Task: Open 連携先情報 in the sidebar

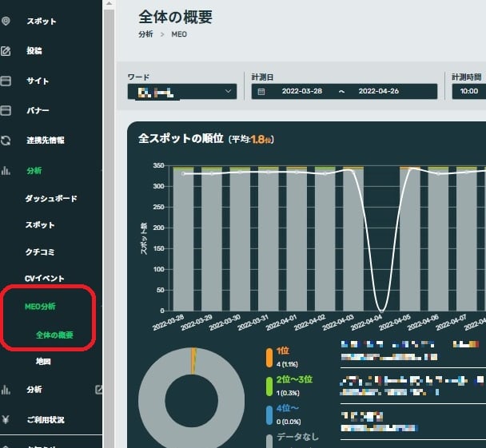Action: click(x=46, y=141)
